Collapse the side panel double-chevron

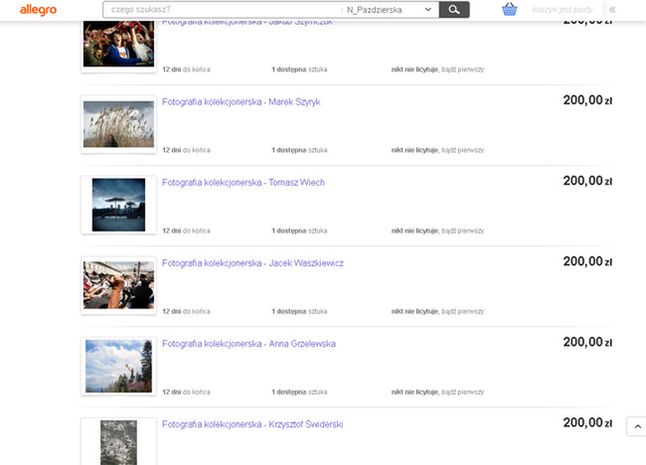612,9
